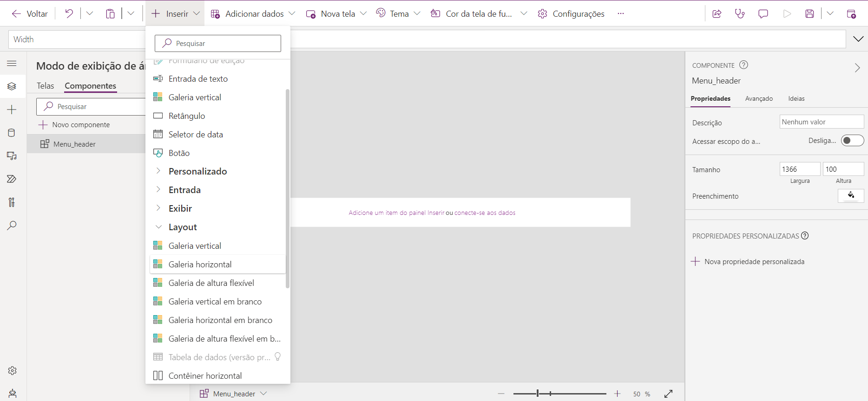Open the Tema dropdown

coord(398,13)
